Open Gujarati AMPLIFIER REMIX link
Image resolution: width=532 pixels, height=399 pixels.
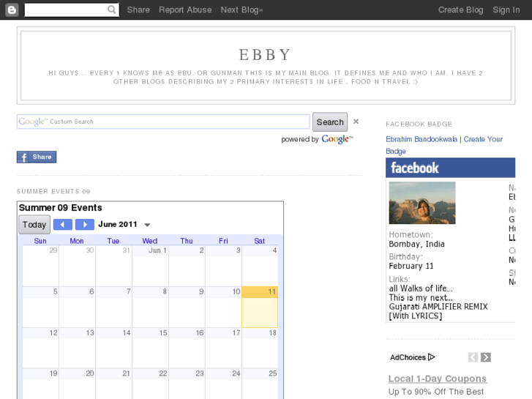coord(438,311)
